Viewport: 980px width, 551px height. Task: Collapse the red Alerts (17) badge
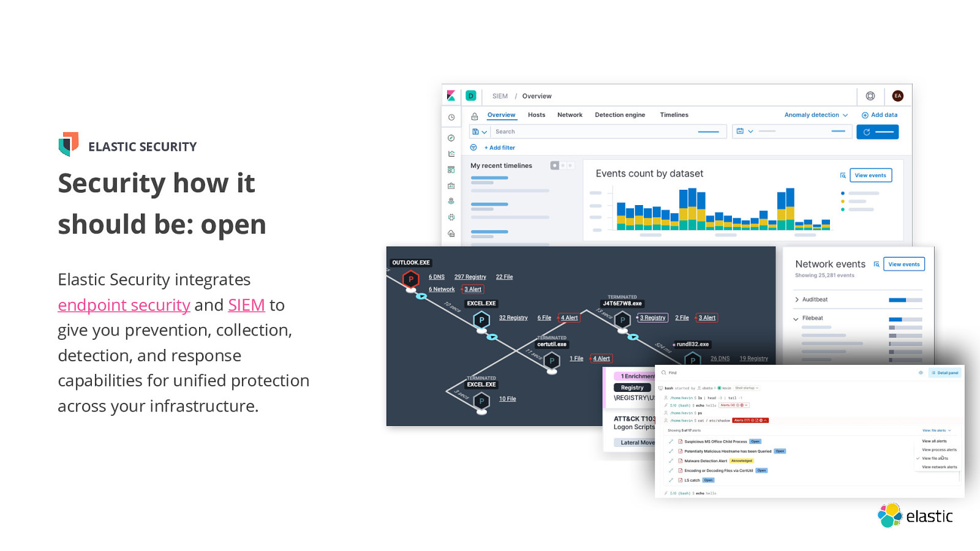750,421
